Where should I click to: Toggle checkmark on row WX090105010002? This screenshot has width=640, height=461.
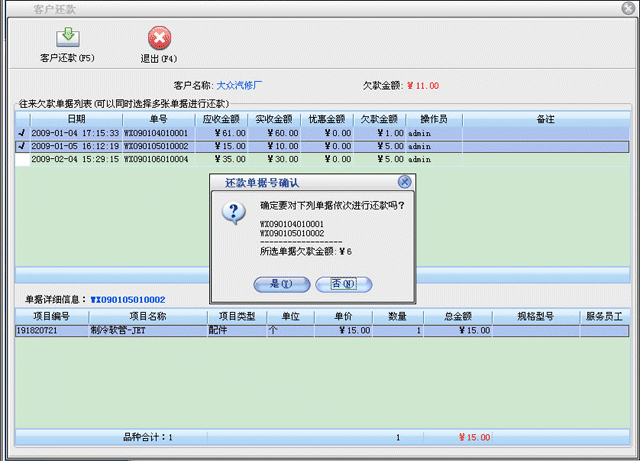click(22, 146)
